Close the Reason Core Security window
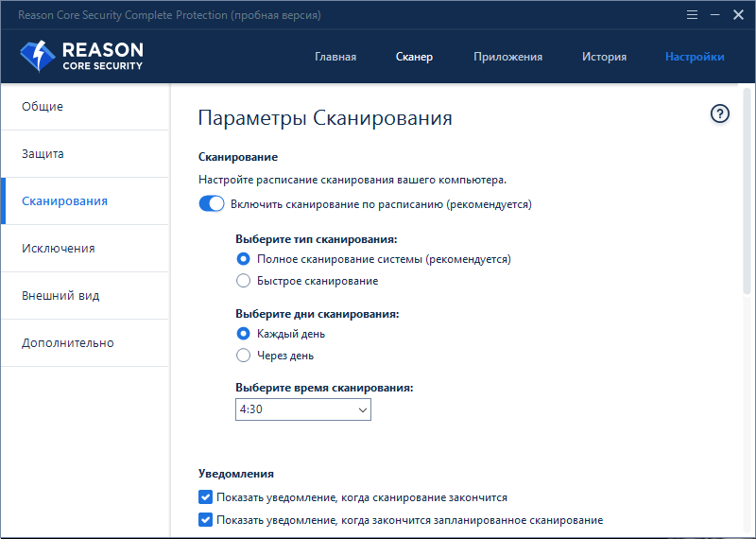 tap(738, 15)
